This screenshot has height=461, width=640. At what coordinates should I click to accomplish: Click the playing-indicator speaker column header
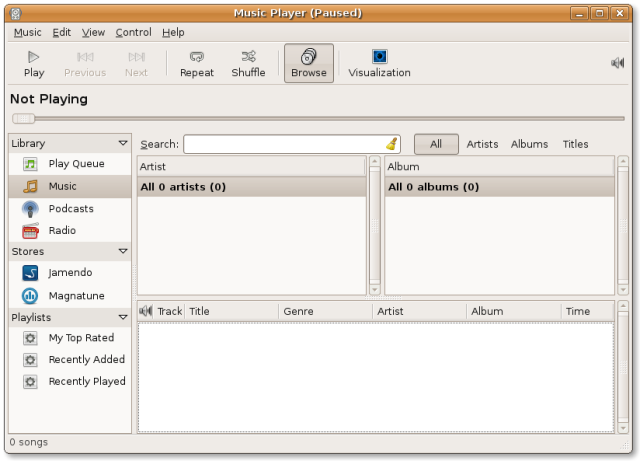click(x=146, y=311)
